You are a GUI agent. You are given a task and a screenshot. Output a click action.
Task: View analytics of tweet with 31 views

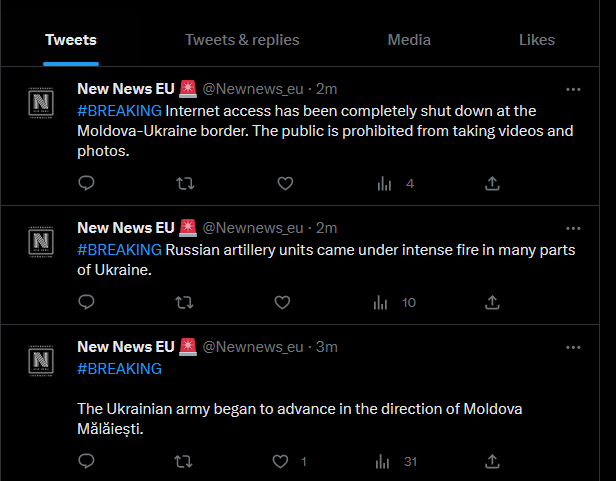click(396, 461)
